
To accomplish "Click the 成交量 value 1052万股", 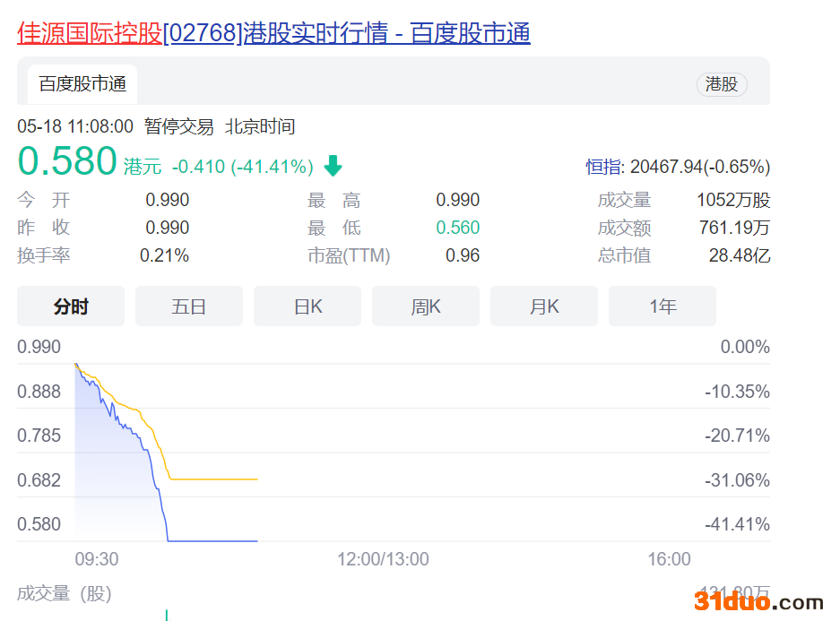I will (x=733, y=200).
